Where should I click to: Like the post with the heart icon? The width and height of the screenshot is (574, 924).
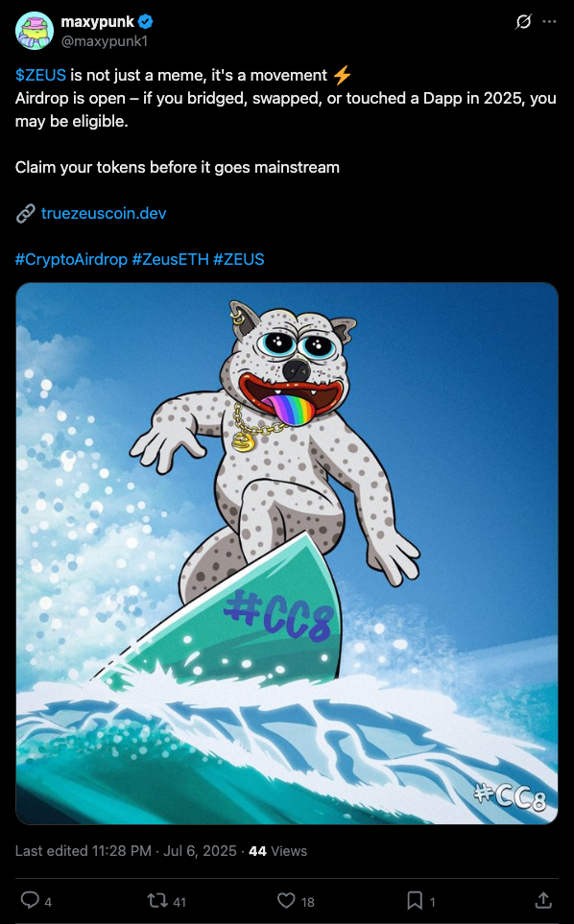click(x=286, y=900)
